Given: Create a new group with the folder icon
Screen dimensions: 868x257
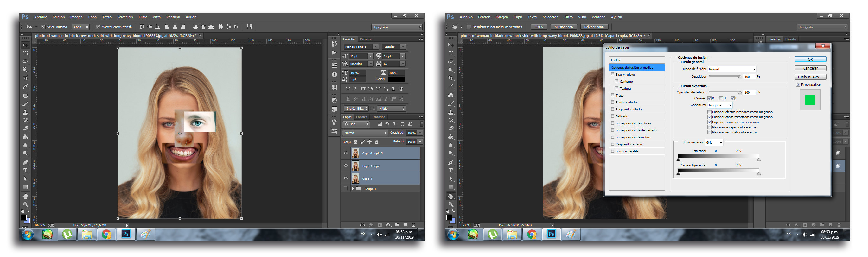Looking at the screenshot, I should (397, 225).
